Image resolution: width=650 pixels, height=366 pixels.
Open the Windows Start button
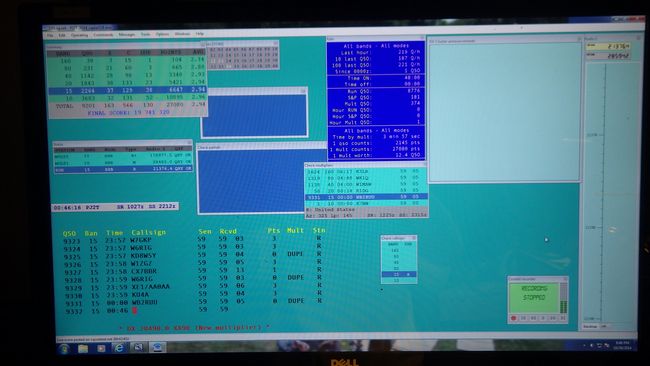(x=64, y=349)
